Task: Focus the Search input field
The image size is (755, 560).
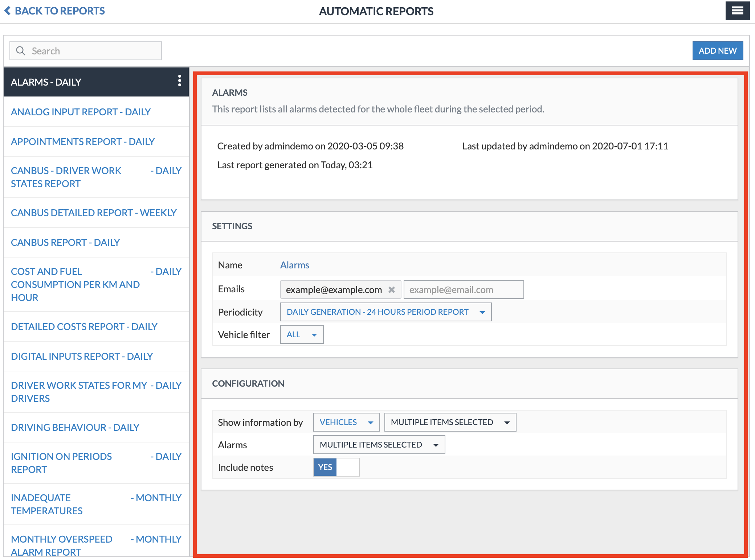Action: [86, 51]
